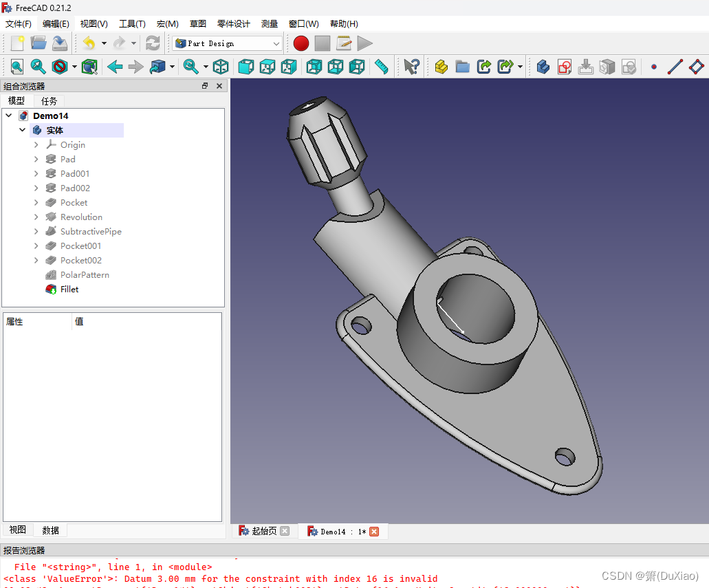The height and width of the screenshot is (588, 709).
Task: Select the bounding box tool
Action: (x=89, y=67)
